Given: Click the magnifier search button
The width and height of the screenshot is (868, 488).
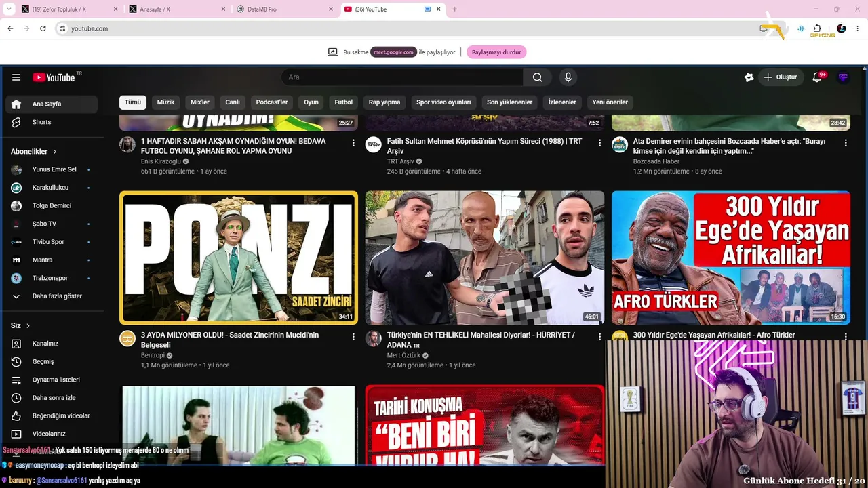Looking at the screenshot, I should click(x=537, y=77).
